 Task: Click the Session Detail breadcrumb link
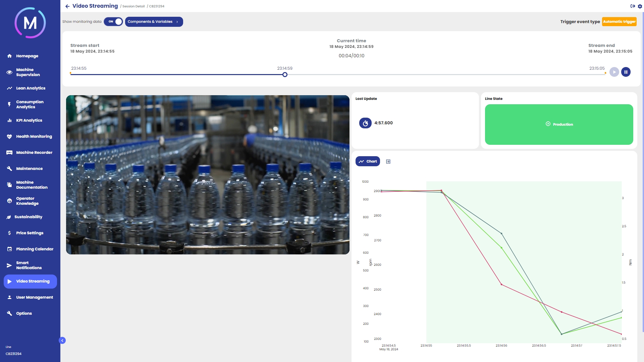133,6
